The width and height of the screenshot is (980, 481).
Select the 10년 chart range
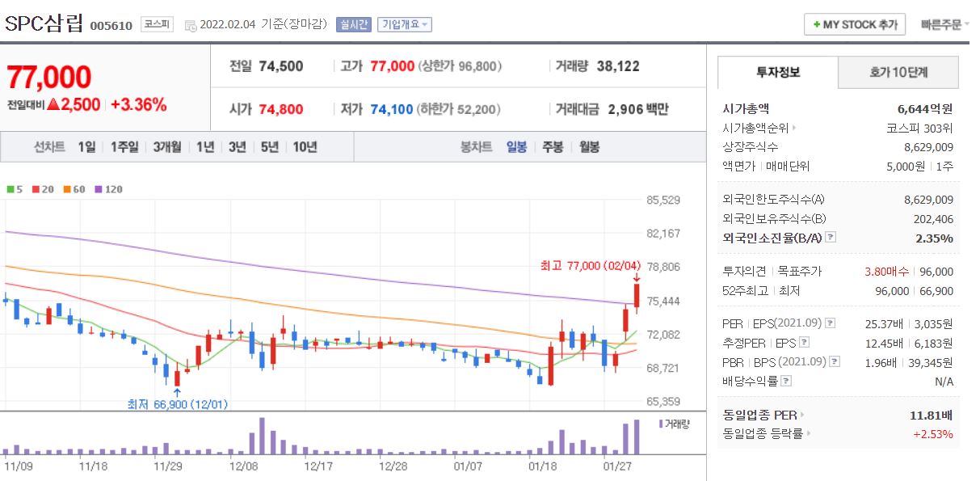pos(305,147)
